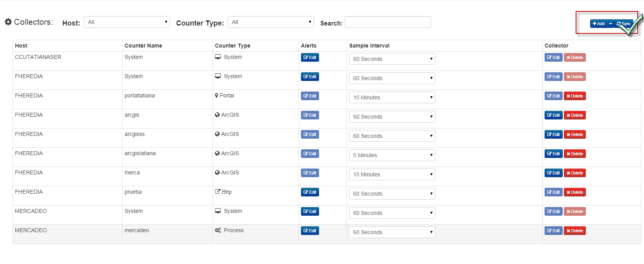The width and height of the screenshot is (644, 264).
Task: Edit the arcgistatiana collector
Action: click(x=553, y=154)
